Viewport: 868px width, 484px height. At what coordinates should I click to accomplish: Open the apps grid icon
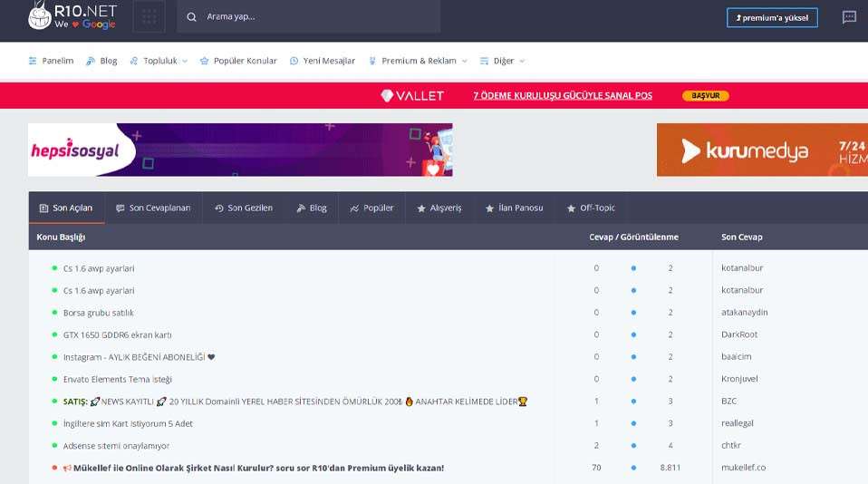pyautogui.click(x=149, y=16)
